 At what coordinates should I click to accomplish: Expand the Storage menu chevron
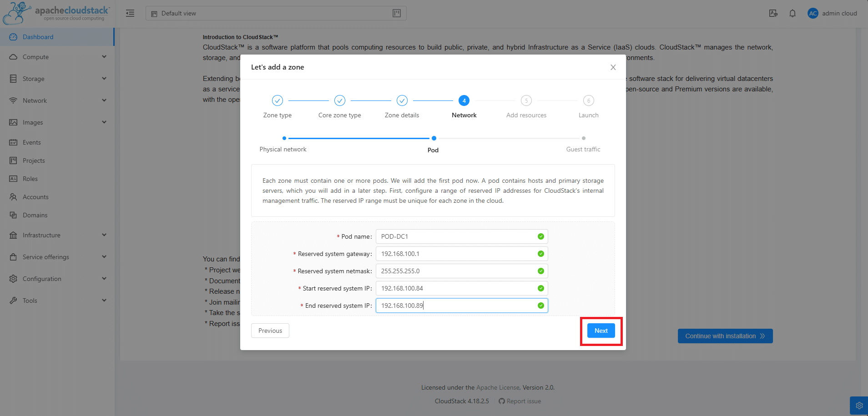tap(104, 79)
